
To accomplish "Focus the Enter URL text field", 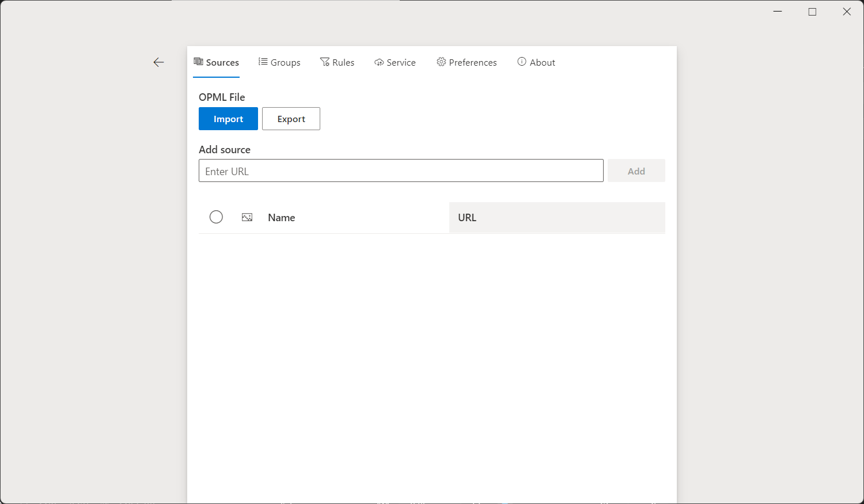I will click(x=401, y=171).
